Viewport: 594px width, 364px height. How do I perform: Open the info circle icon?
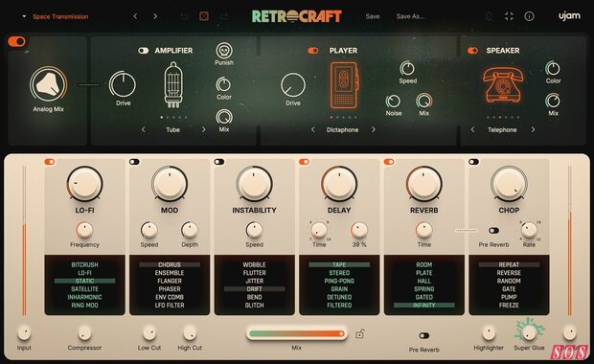point(529,16)
